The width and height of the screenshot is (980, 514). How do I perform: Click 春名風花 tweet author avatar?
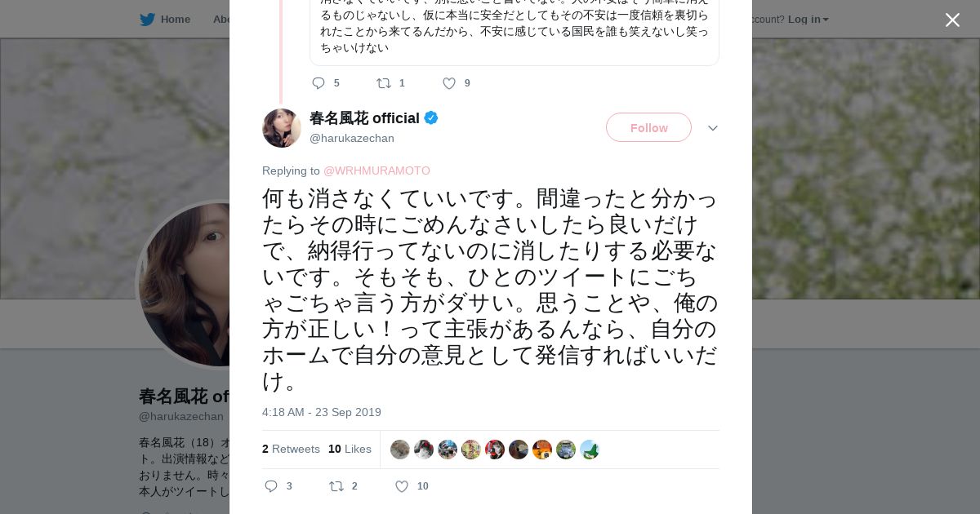(x=282, y=128)
